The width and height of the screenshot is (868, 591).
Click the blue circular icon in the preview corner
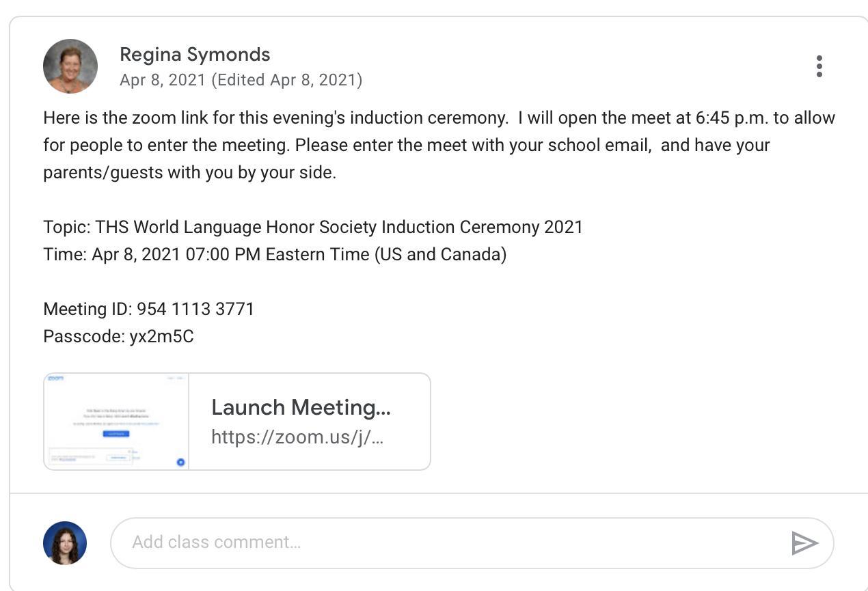180,462
